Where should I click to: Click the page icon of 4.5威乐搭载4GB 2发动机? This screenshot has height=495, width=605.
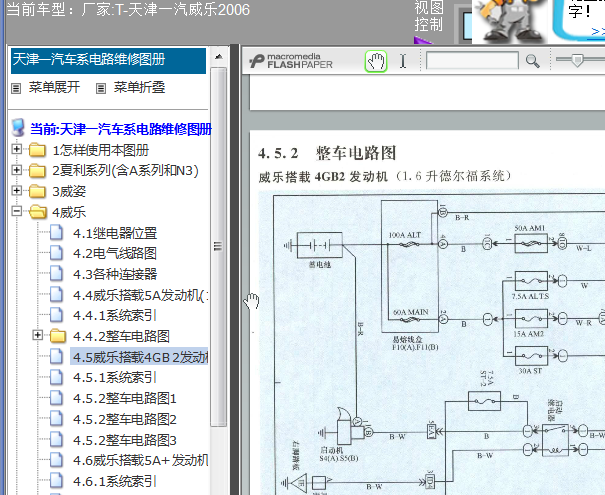click(56, 356)
